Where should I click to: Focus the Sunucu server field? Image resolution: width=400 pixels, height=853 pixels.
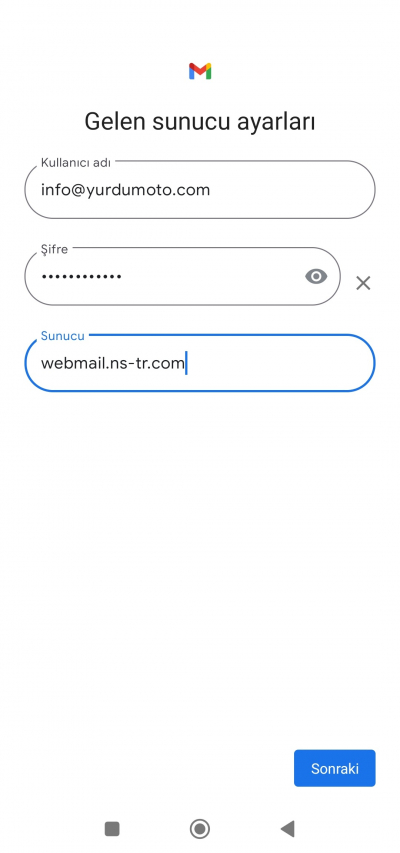click(x=200, y=363)
